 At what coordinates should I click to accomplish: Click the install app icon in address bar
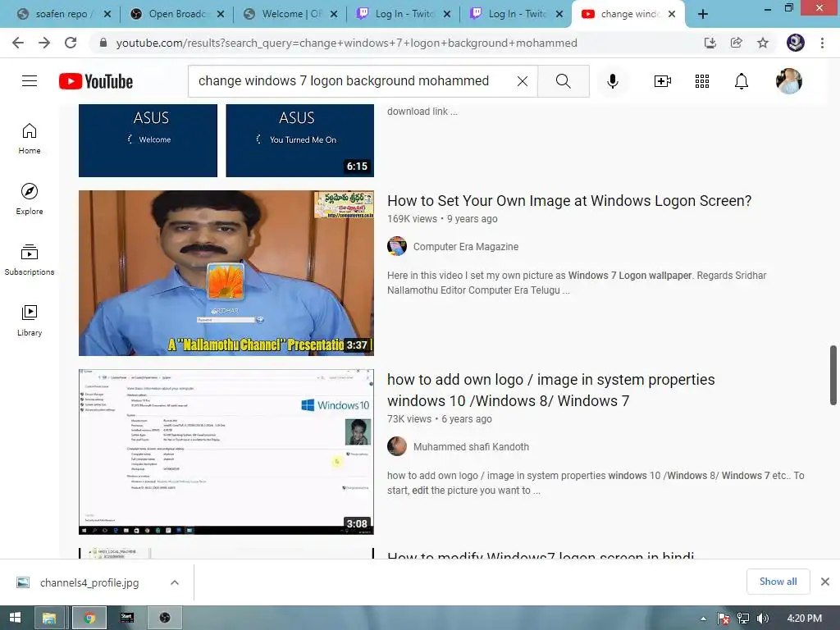710,43
